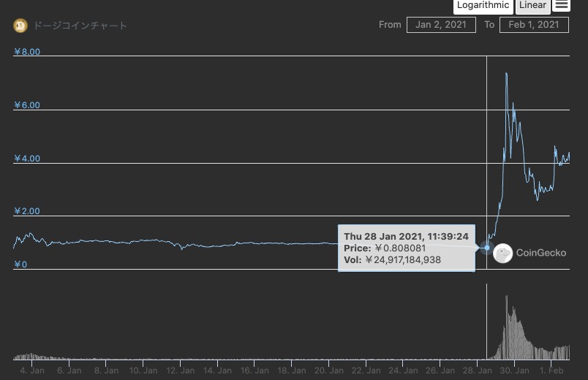Switch chart to Logarithmic scale
The width and height of the screenshot is (588, 380).
(x=483, y=6)
